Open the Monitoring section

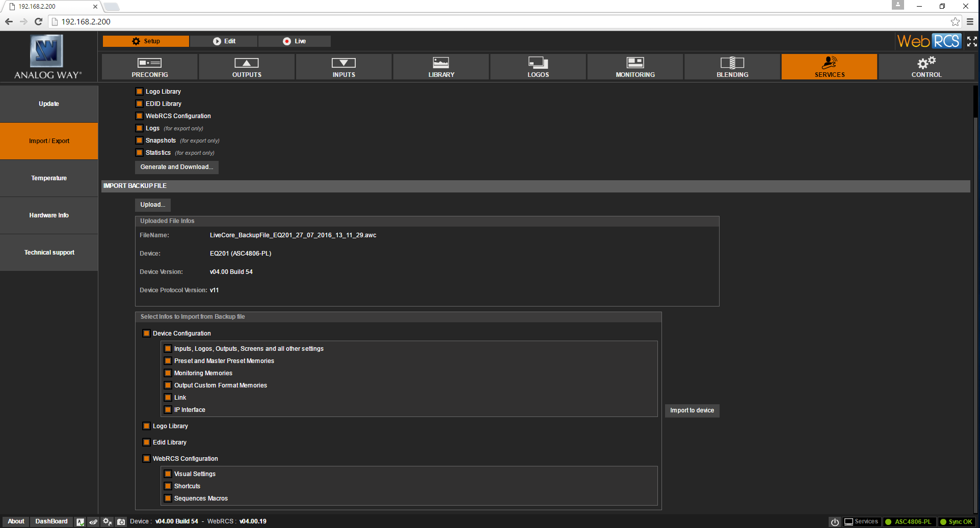[x=635, y=67]
